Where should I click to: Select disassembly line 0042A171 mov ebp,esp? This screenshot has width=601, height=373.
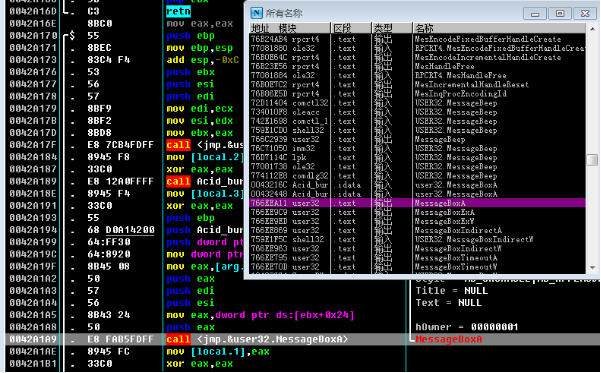[125, 48]
